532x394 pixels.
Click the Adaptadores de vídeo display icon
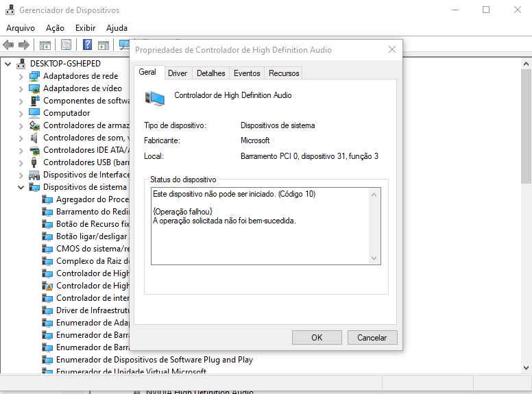point(34,88)
